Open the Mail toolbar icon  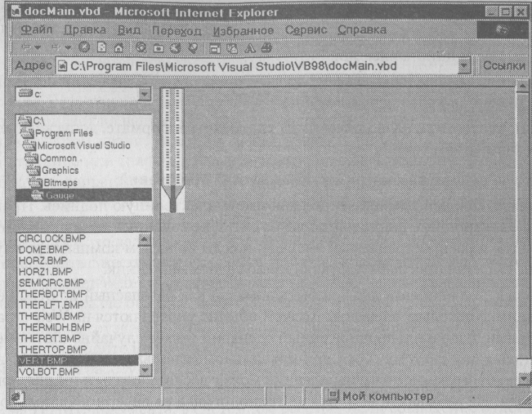click(x=232, y=48)
